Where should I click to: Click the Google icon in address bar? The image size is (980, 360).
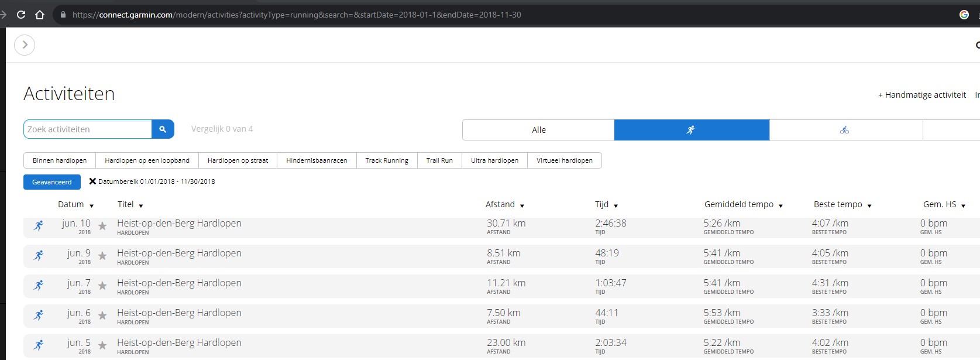point(964,15)
